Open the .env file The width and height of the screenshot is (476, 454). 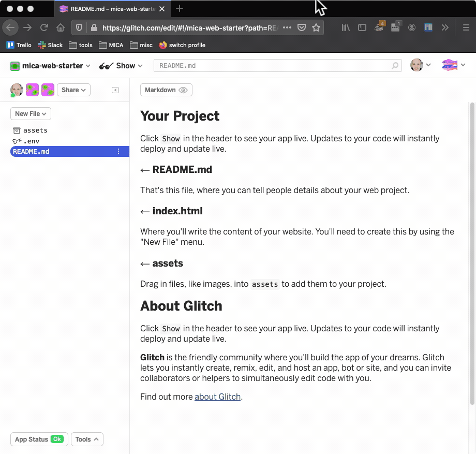click(26, 141)
